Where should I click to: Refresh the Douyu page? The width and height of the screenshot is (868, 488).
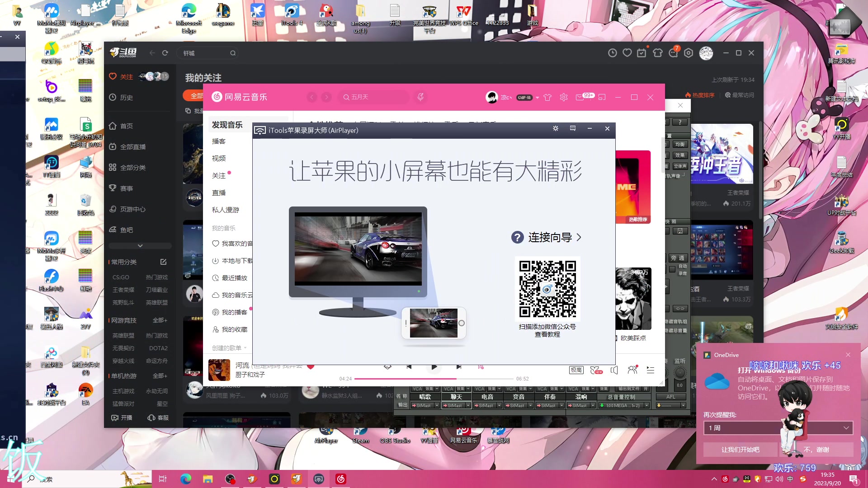click(x=165, y=53)
